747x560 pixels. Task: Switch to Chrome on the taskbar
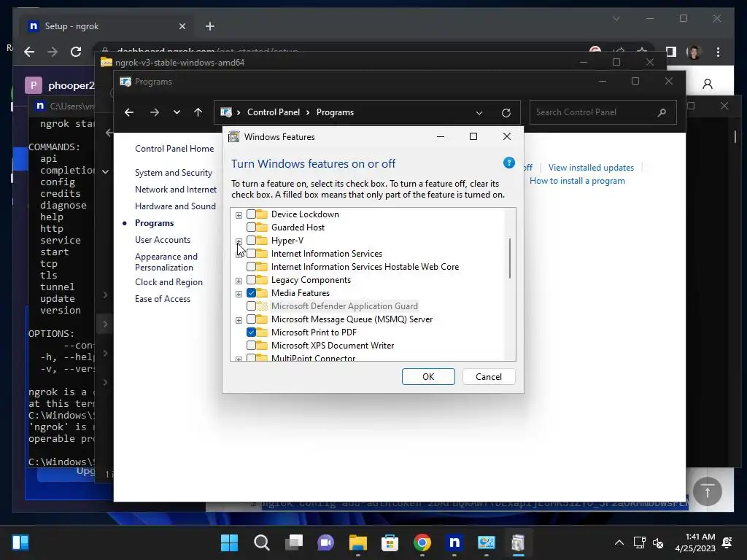pos(422,542)
